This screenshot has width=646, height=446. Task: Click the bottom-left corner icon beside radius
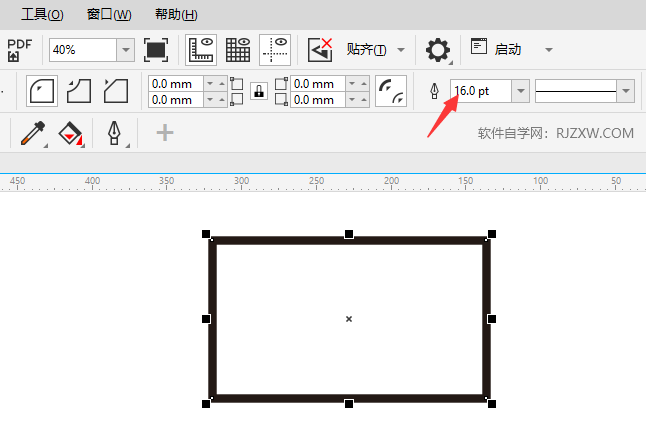pyautogui.click(x=236, y=99)
